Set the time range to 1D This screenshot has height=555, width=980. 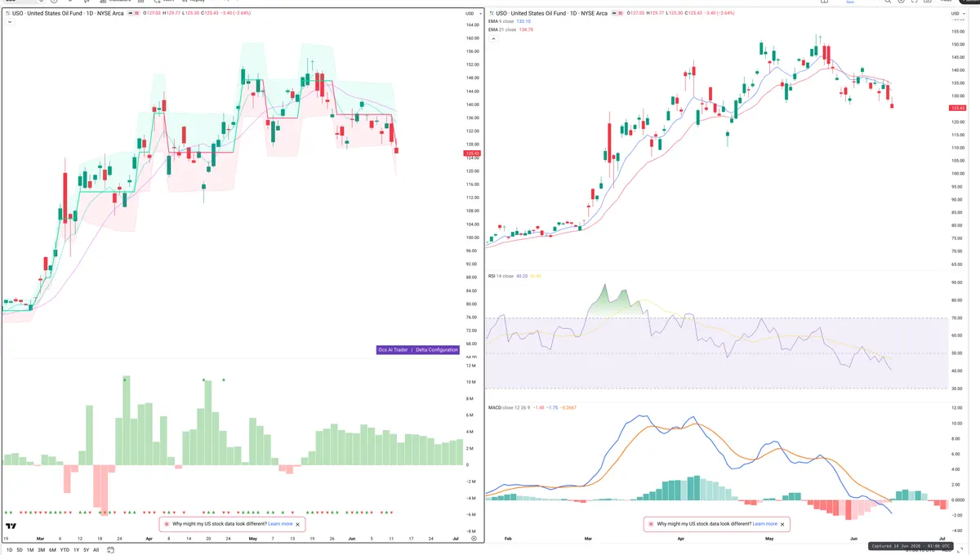click(9, 550)
